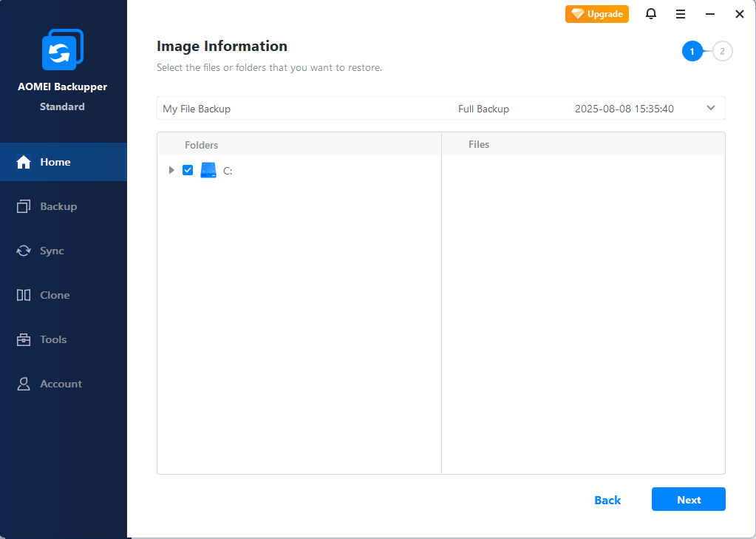Click the Upgrade button
756x539 pixels.
click(x=597, y=14)
